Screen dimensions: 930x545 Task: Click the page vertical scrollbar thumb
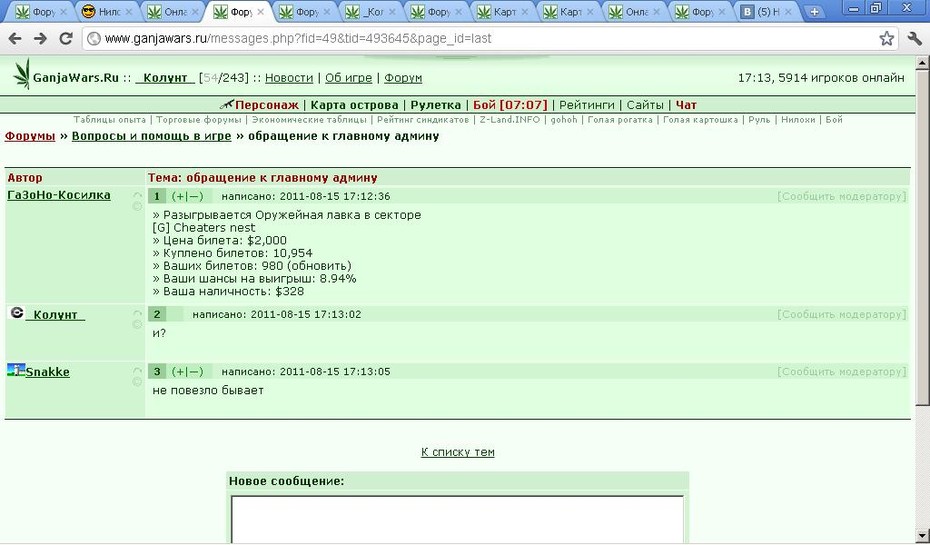[922, 237]
